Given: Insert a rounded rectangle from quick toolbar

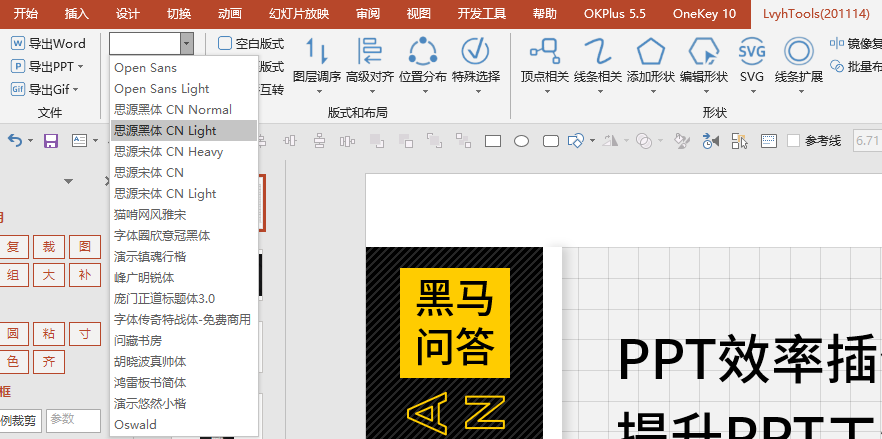Looking at the screenshot, I should 551,141.
